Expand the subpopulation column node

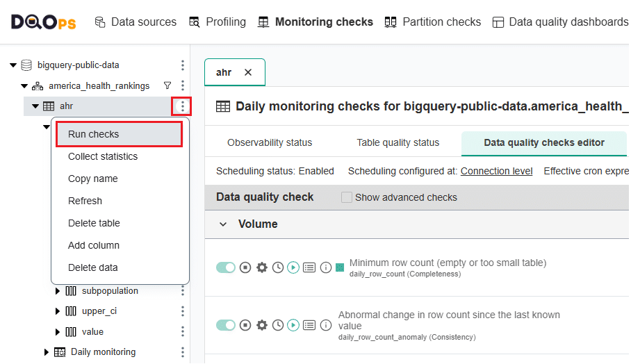[58, 291]
